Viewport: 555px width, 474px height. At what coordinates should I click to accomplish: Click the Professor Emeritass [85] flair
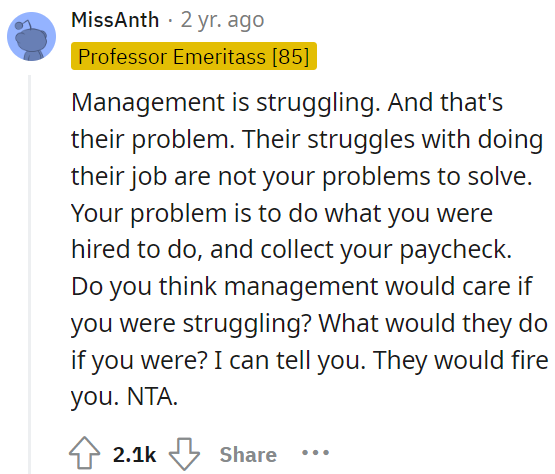point(194,56)
